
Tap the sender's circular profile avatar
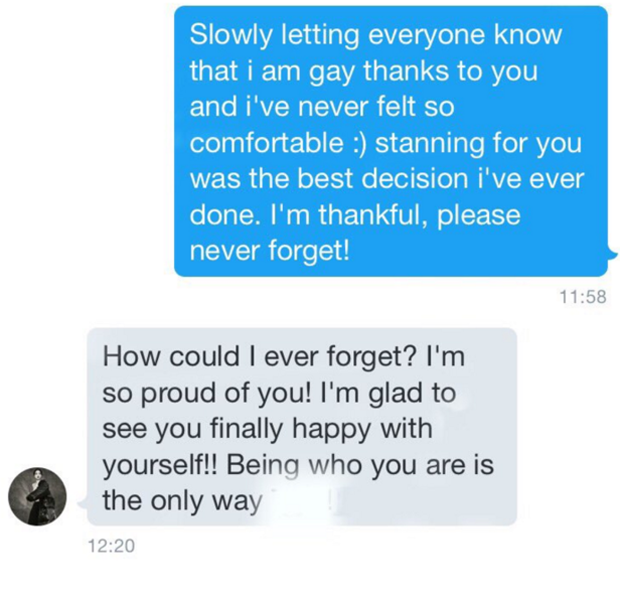click(38, 496)
